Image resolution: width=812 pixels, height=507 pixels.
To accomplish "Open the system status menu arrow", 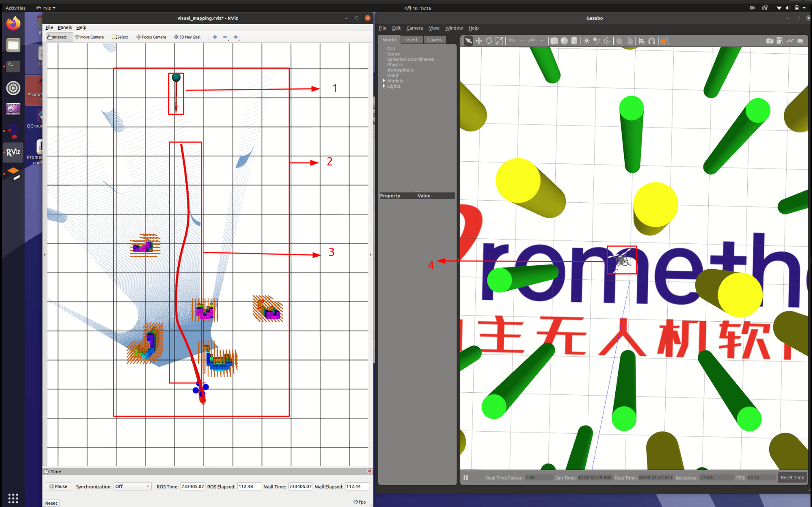I will point(804,8).
